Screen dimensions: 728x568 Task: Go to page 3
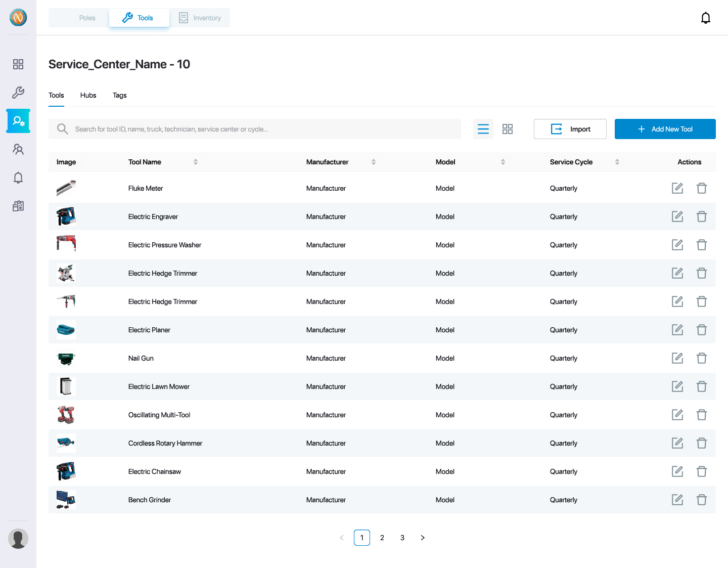(x=402, y=538)
